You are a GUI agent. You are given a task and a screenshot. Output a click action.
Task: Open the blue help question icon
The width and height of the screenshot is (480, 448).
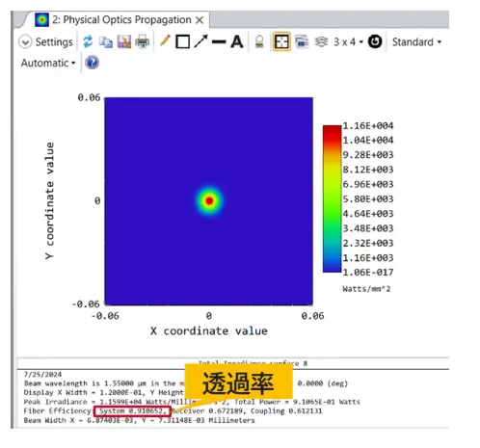tap(92, 63)
